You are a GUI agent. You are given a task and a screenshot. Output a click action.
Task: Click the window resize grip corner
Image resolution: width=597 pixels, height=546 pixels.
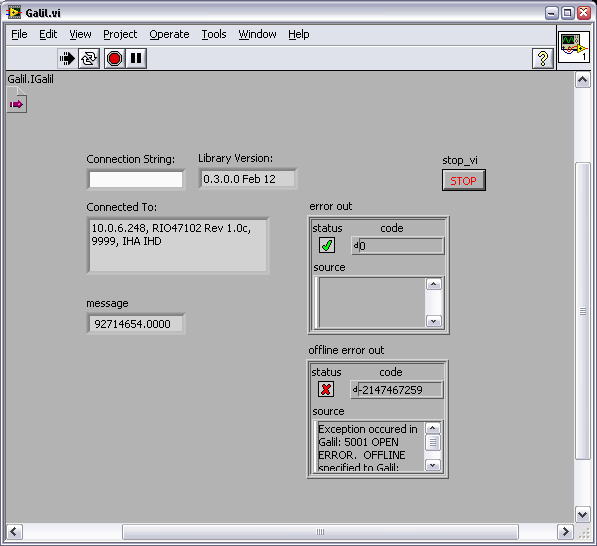click(584, 533)
